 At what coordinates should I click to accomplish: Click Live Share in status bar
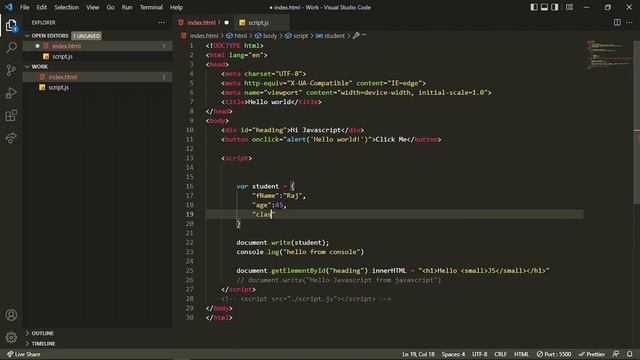24,354
